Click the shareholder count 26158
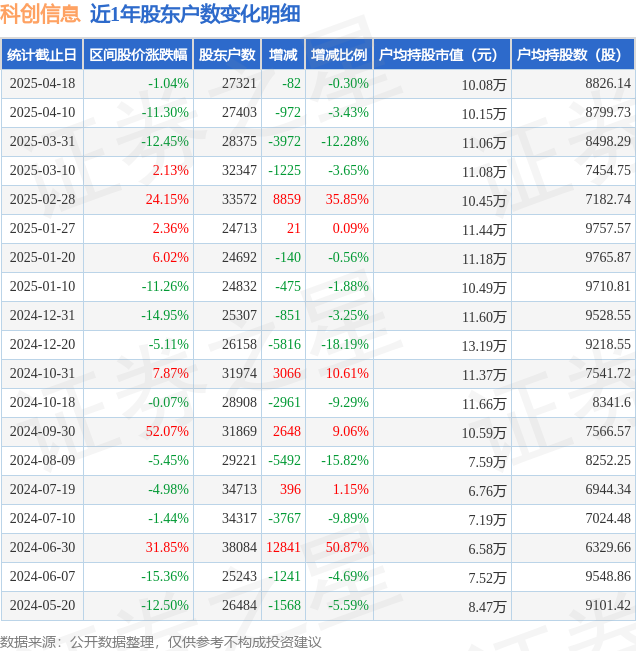The image size is (636, 651). 239,345
